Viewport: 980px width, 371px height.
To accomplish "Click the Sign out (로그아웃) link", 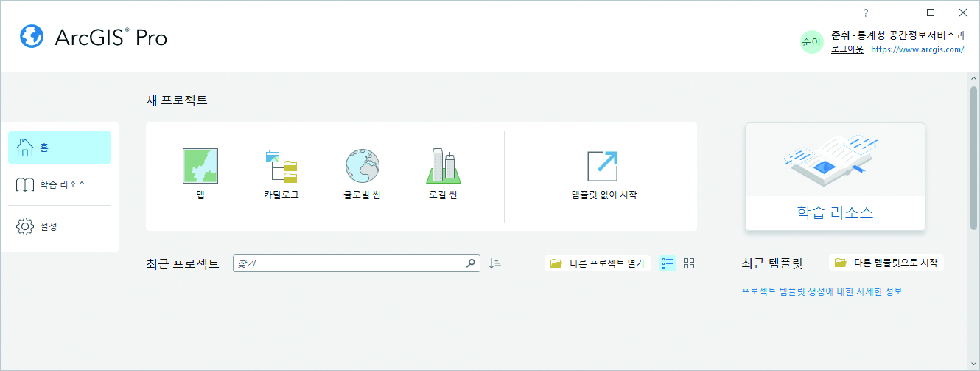I will point(847,49).
